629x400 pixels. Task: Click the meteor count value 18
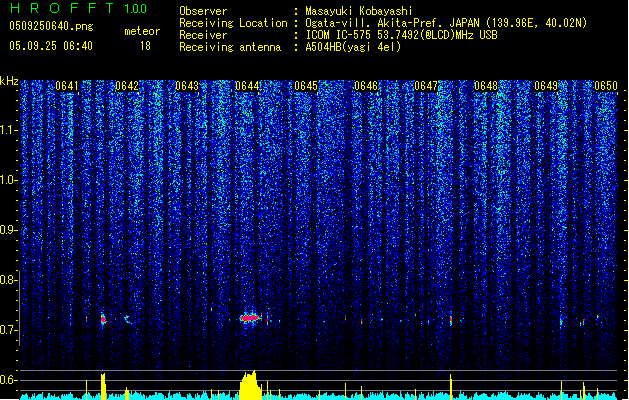coord(145,46)
